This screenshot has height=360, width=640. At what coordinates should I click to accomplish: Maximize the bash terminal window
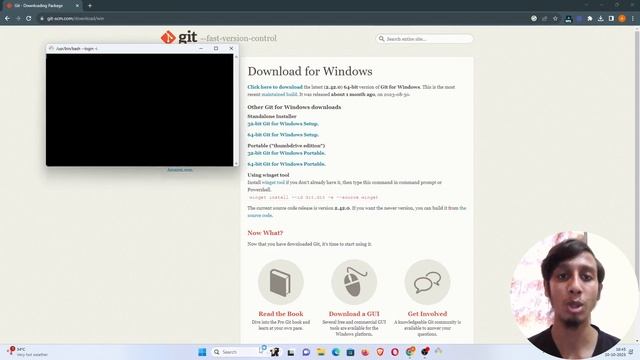[216, 48]
